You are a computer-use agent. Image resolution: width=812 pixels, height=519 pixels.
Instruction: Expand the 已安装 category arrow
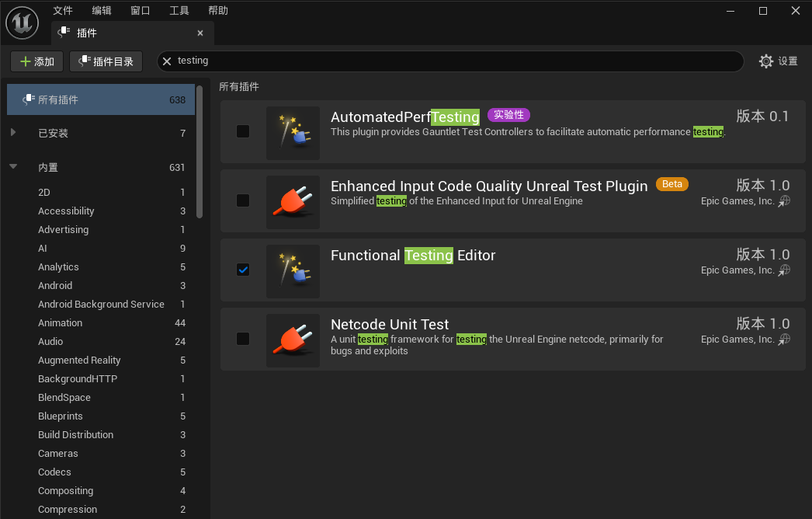(13, 132)
